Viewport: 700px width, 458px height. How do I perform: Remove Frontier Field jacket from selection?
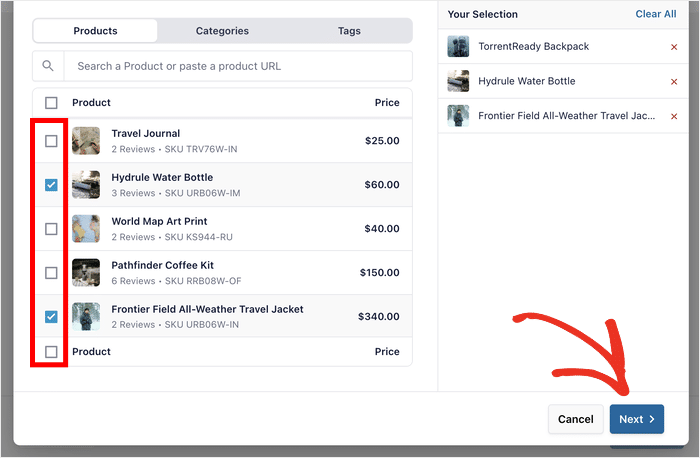tap(674, 117)
